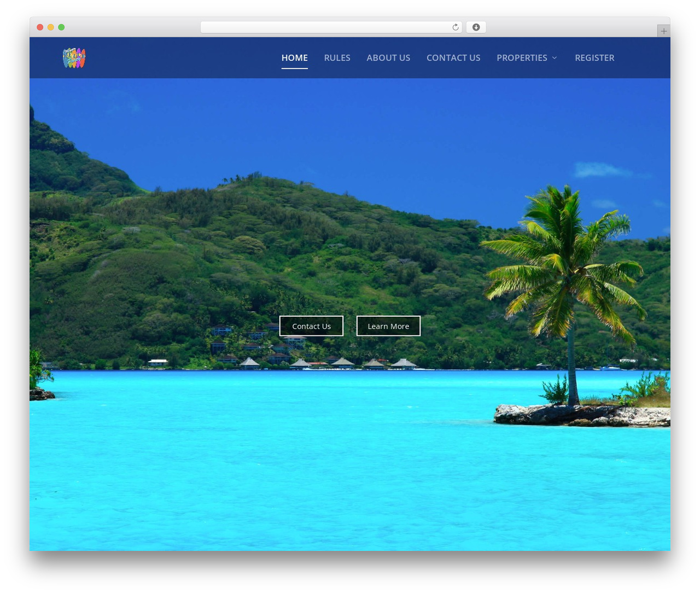Go to the HOME menu item
Image resolution: width=700 pixels, height=593 pixels.
(x=295, y=57)
